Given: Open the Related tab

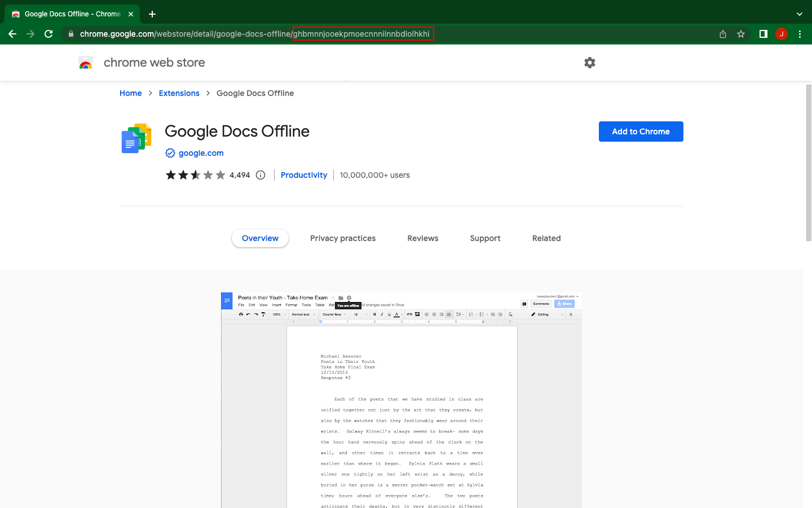Looking at the screenshot, I should point(546,238).
